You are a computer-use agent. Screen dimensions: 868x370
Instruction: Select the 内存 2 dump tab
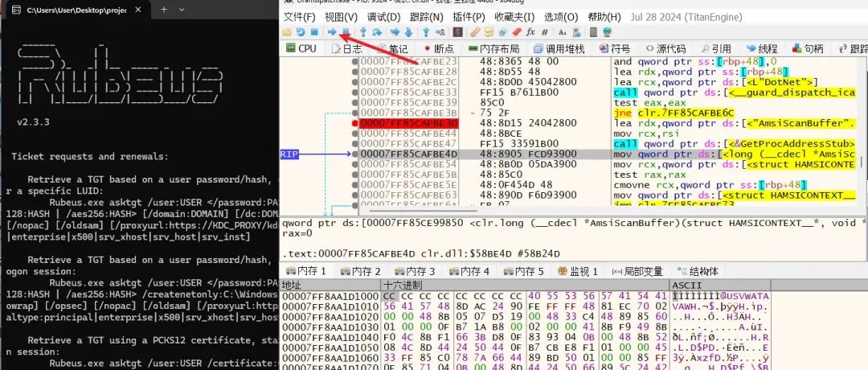(360, 271)
